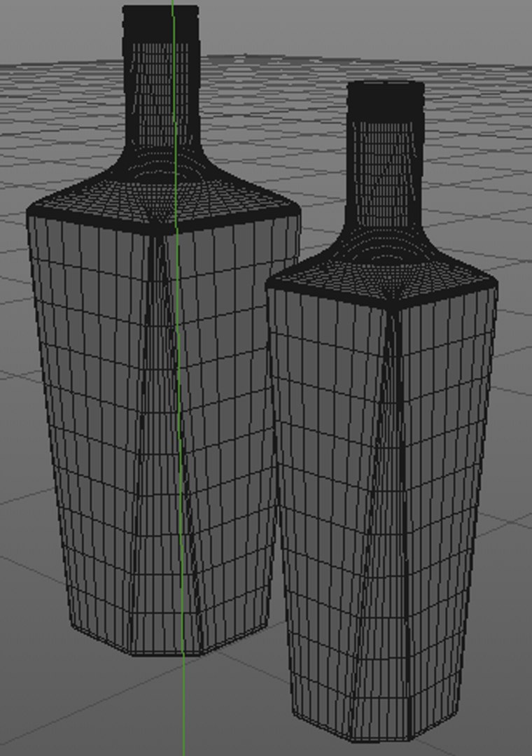Pick the dark cap of the left bottle
The height and width of the screenshot is (756, 532).
(160, 24)
